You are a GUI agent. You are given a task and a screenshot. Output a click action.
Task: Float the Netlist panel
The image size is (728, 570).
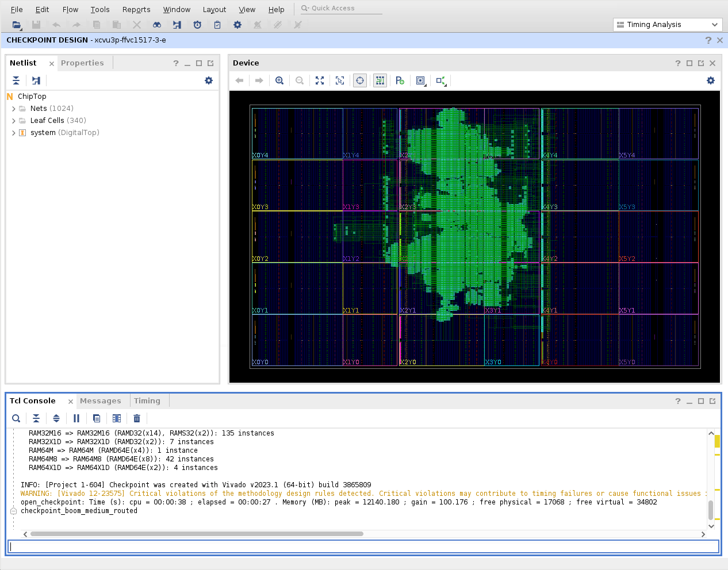pos(210,63)
